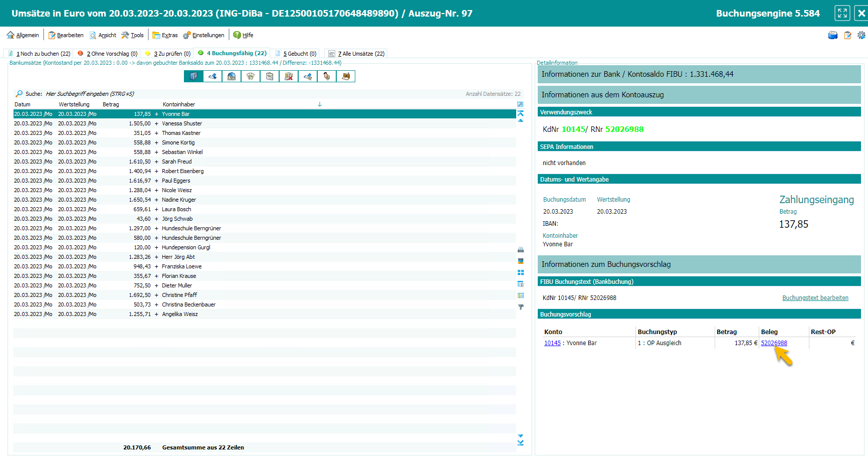This screenshot has width=868, height=460.
Task: Click the coins with red X icon
Action: tap(289, 76)
